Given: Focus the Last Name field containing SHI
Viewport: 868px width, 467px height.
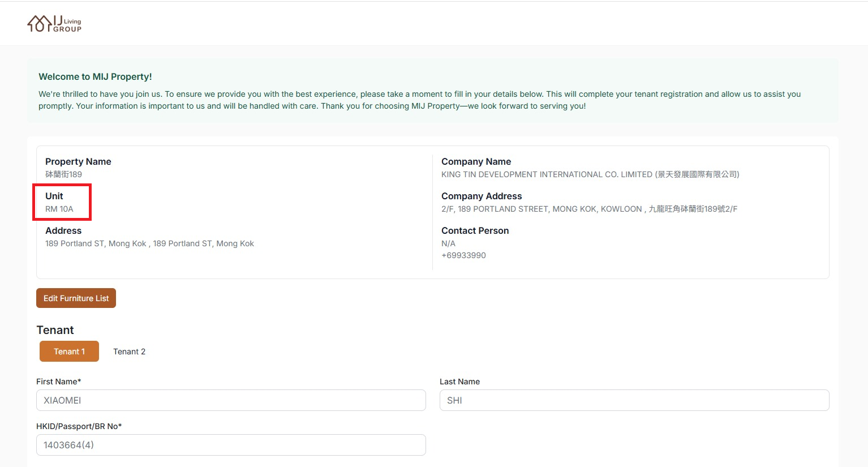Looking at the screenshot, I should [x=634, y=400].
